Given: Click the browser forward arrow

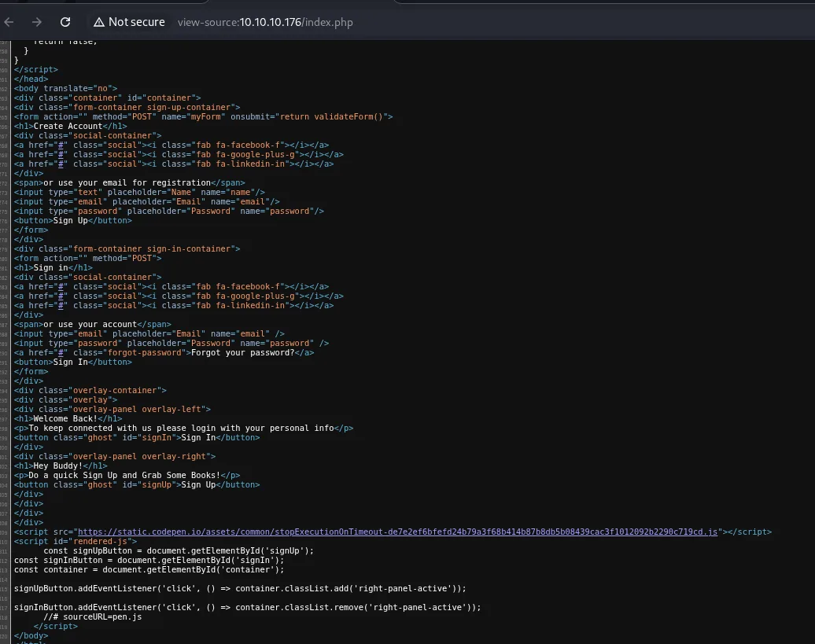Looking at the screenshot, I should (x=36, y=22).
